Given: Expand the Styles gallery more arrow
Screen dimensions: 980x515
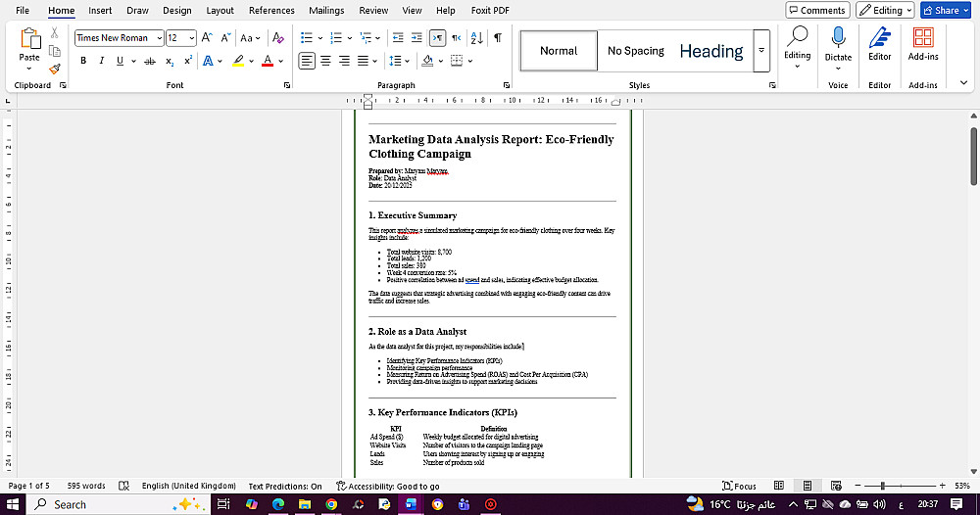Looking at the screenshot, I should [x=761, y=51].
